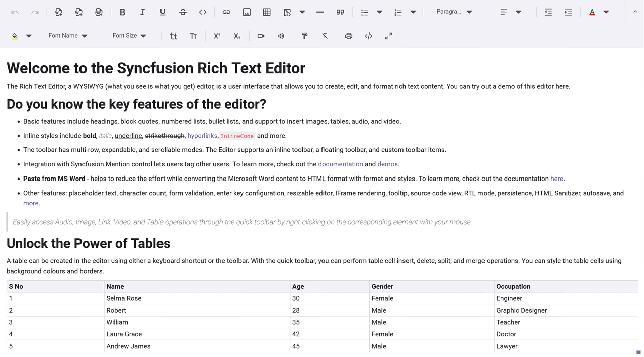Toggle superscript formatting
The height and width of the screenshot is (357, 644).
217,36
